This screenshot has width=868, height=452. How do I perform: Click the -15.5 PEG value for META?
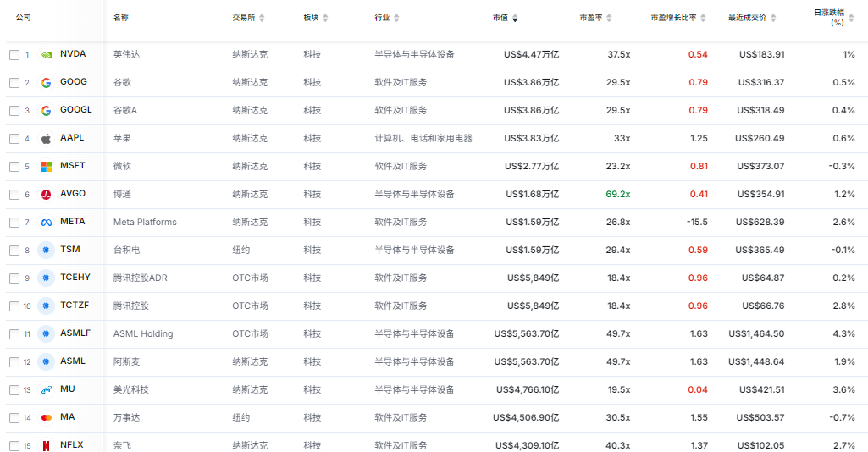[697, 223]
